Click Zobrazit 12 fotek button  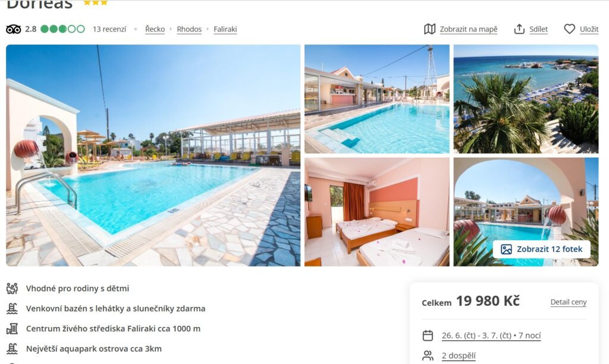point(541,249)
